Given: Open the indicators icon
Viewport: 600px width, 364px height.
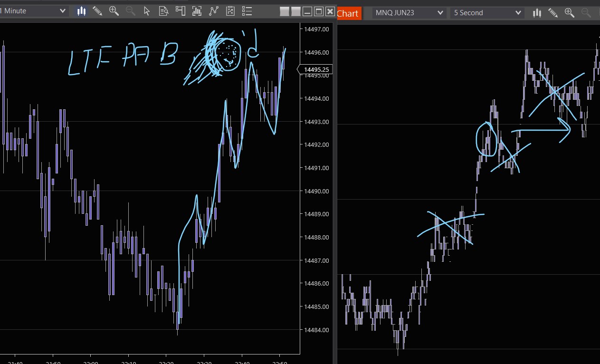Looking at the screenshot, I should coord(213,10).
